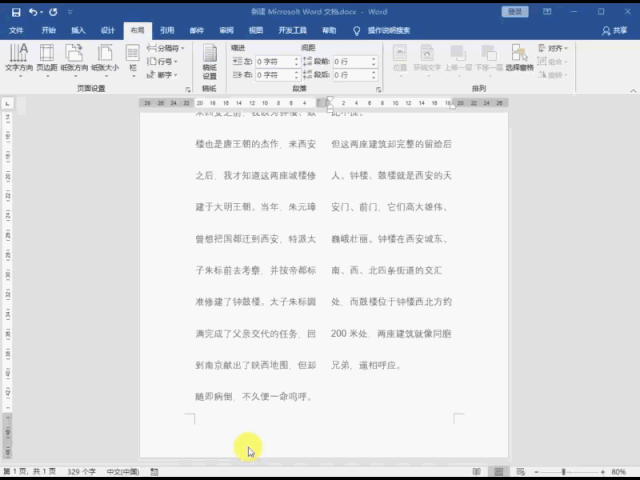This screenshot has height=480, width=640.
Task: Open 栏 (Columns) menu
Action: (x=133, y=60)
